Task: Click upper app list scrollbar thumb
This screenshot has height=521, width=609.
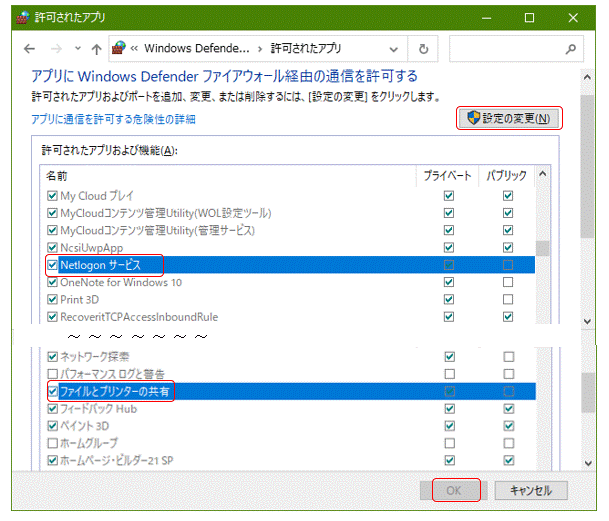Action: tap(543, 248)
